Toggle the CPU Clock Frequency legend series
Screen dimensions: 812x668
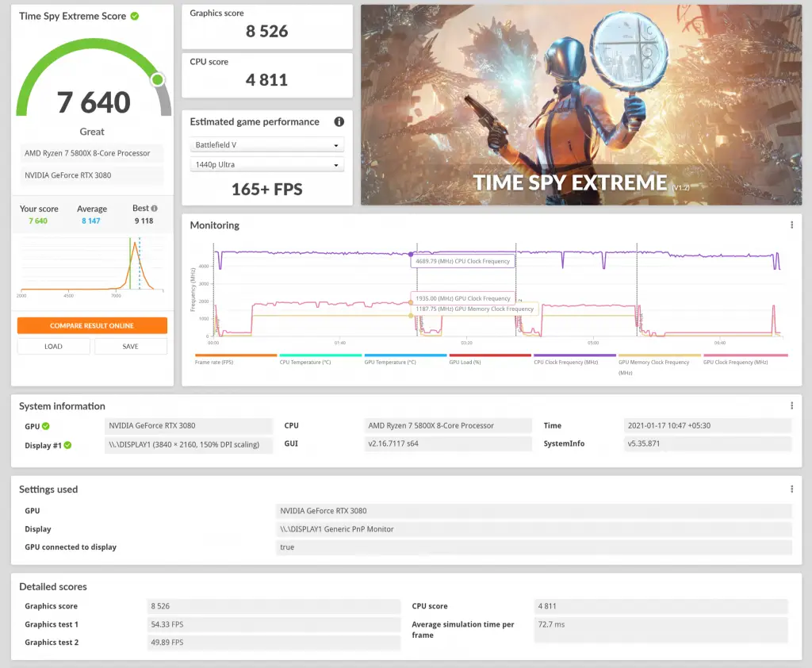574,359
